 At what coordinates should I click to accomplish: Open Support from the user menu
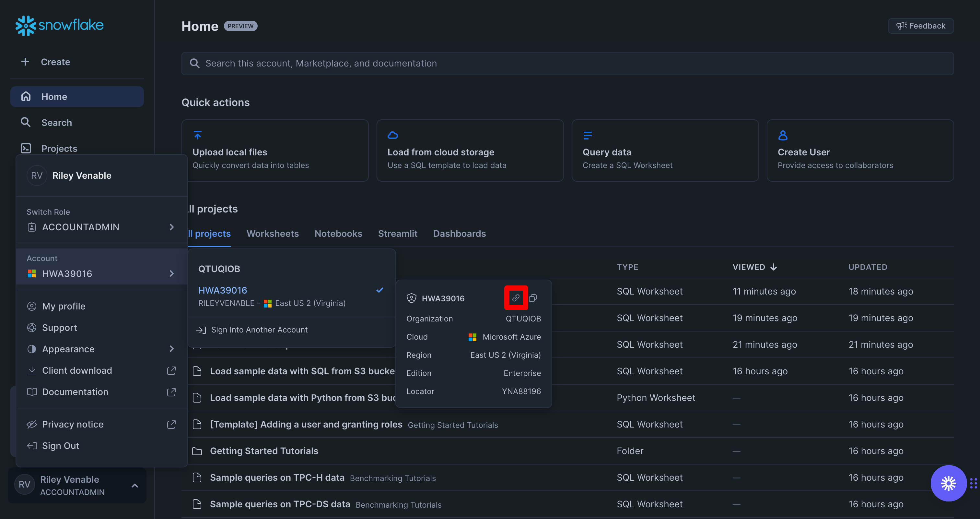point(101,328)
